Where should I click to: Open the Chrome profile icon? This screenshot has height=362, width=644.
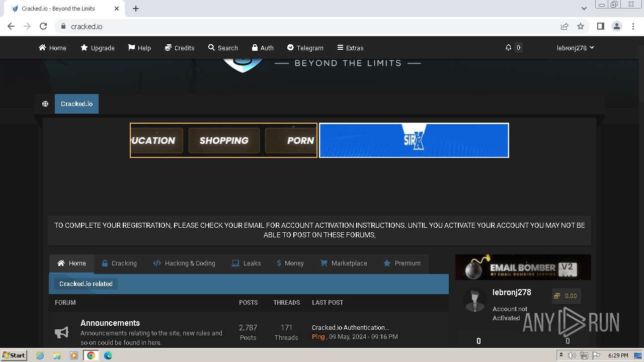617,26
